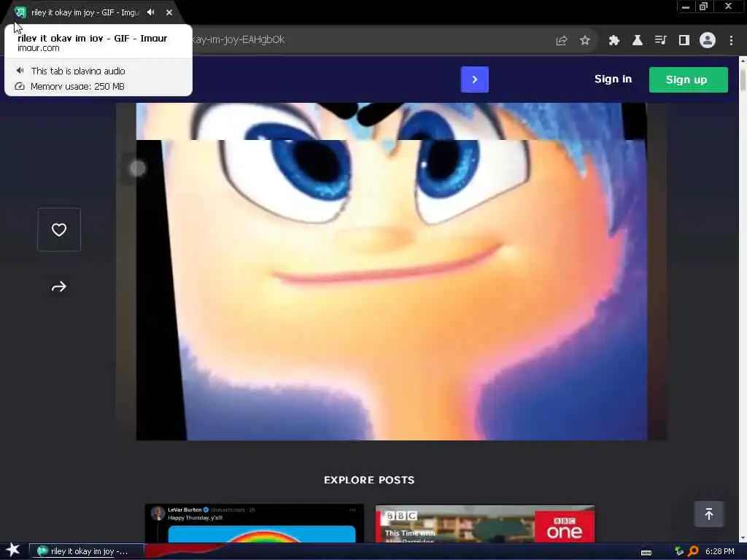
Task: Open the LeVar Burton post thumbnail
Action: (254, 524)
